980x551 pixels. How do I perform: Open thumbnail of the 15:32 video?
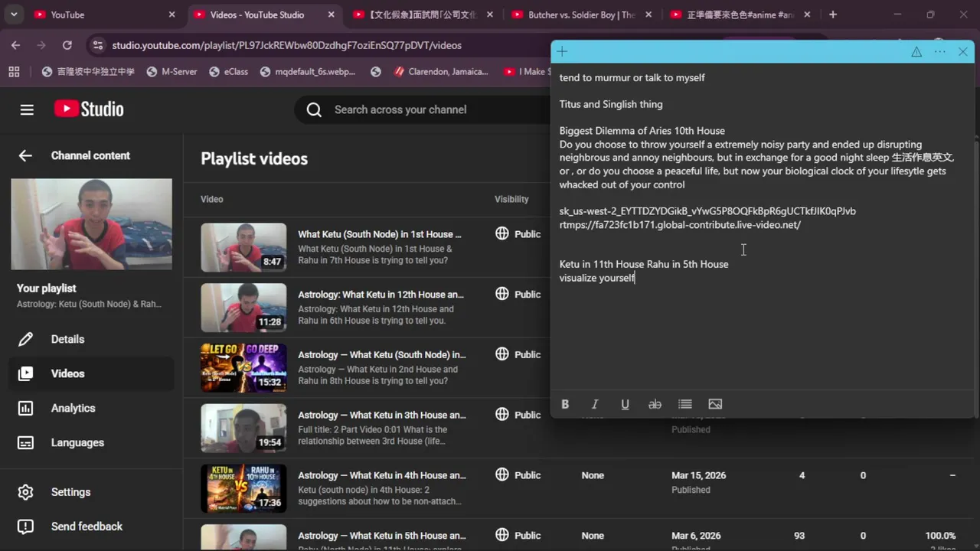click(243, 368)
